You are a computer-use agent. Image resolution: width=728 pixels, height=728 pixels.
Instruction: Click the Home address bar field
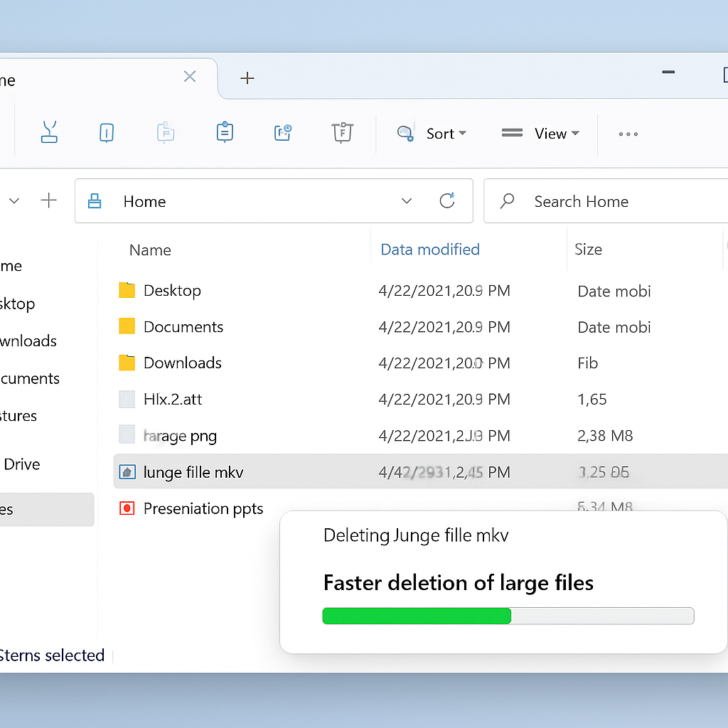click(x=274, y=201)
